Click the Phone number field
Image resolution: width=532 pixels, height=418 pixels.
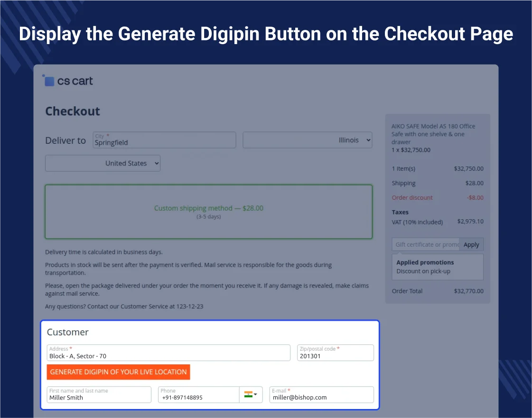(x=198, y=395)
